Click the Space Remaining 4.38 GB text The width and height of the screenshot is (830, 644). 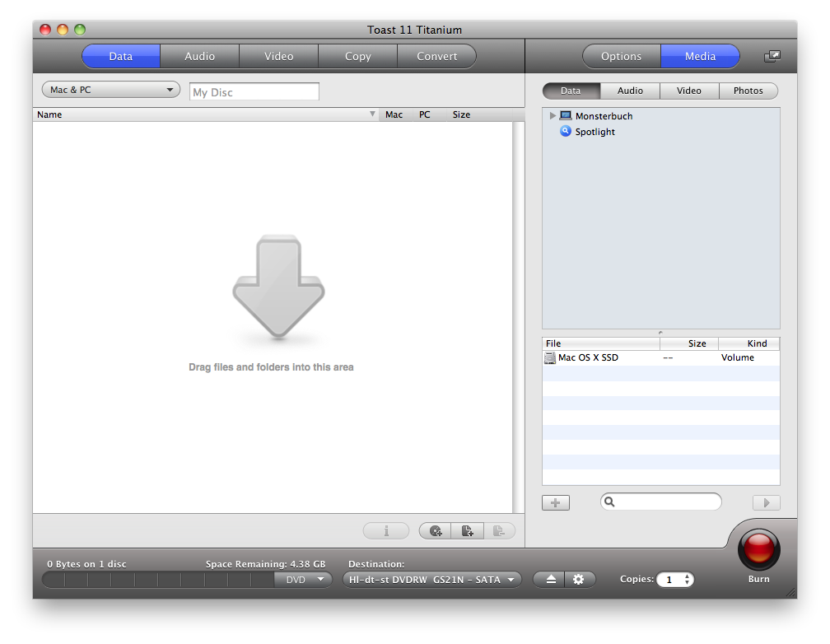pos(265,564)
